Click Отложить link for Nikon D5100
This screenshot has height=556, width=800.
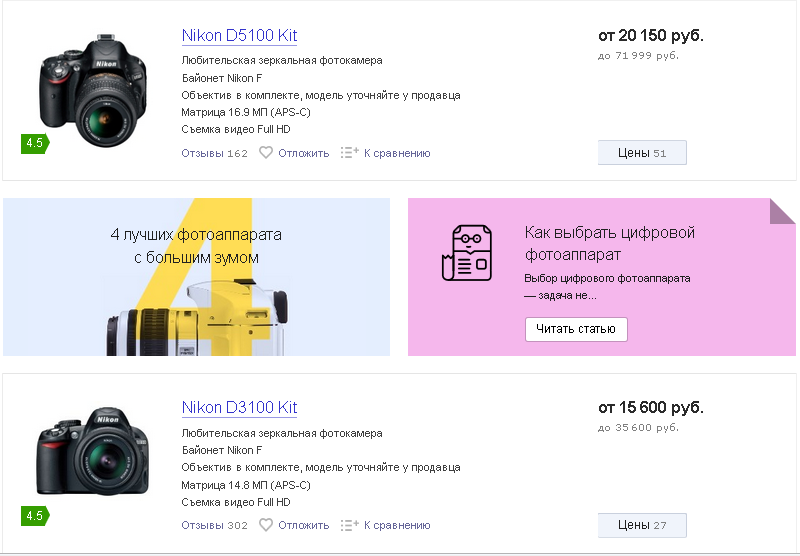(304, 153)
